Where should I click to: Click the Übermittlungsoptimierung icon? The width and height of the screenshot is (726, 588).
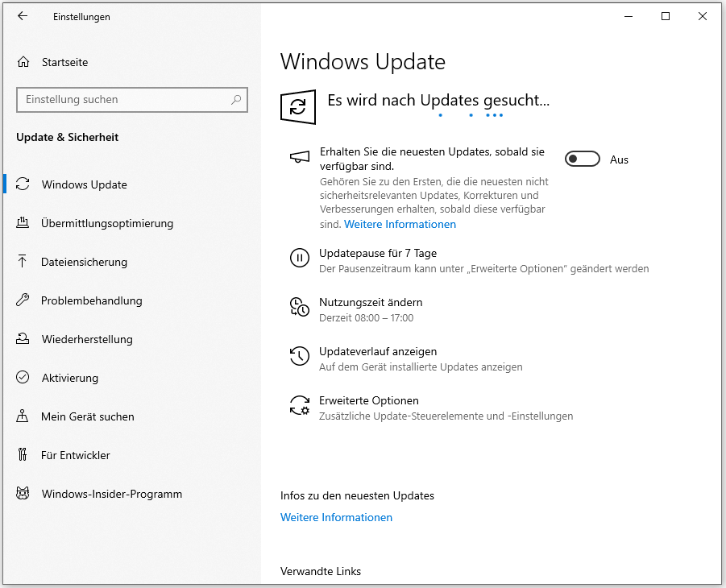23,222
